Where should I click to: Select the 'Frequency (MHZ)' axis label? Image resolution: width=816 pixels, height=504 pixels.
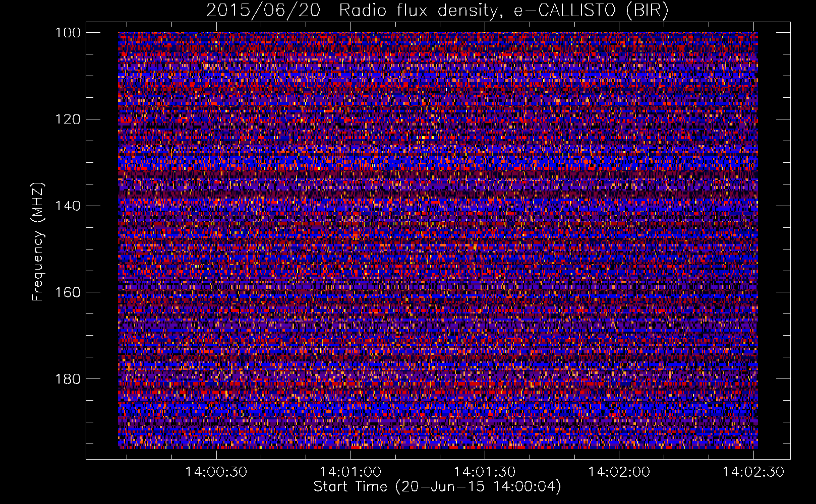pos(38,241)
